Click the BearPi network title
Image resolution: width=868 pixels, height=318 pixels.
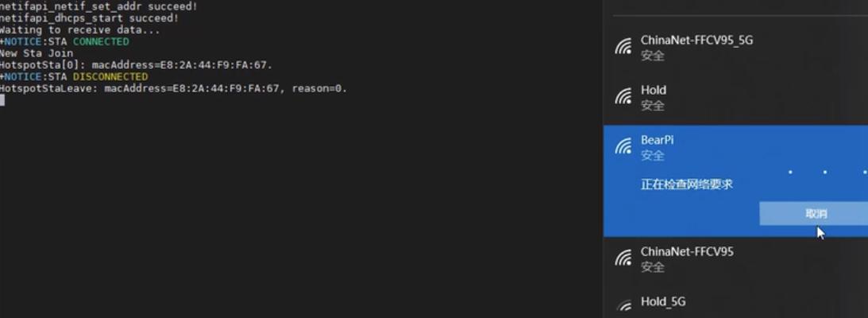pos(657,140)
